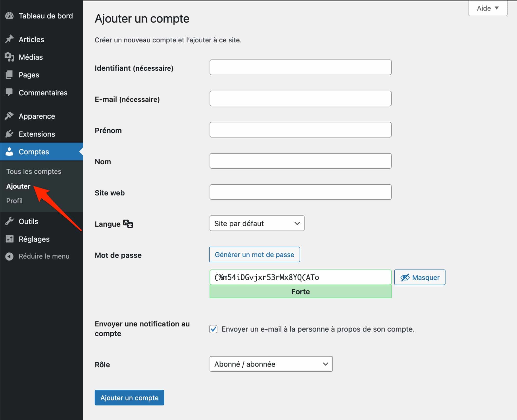This screenshot has width=517, height=420.
Task: Go to Tous les comptes
Action: [34, 172]
